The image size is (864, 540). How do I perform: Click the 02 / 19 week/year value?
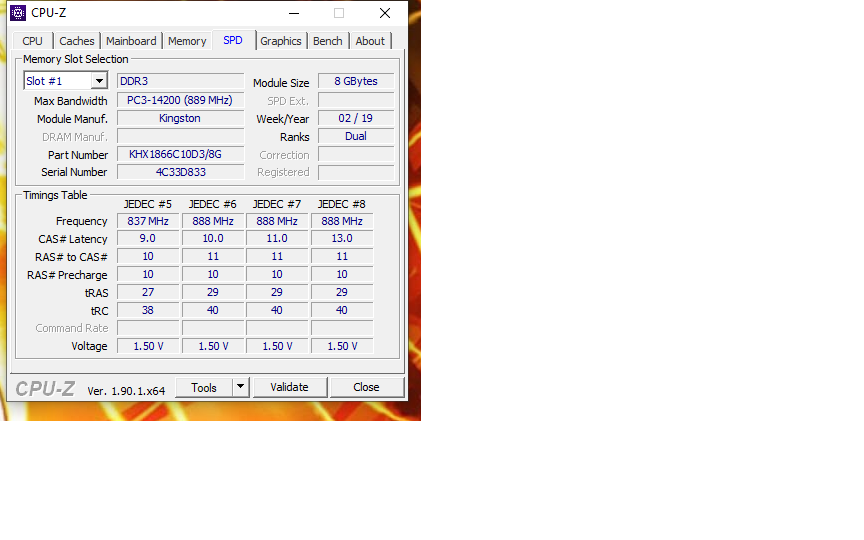point(356,118)
